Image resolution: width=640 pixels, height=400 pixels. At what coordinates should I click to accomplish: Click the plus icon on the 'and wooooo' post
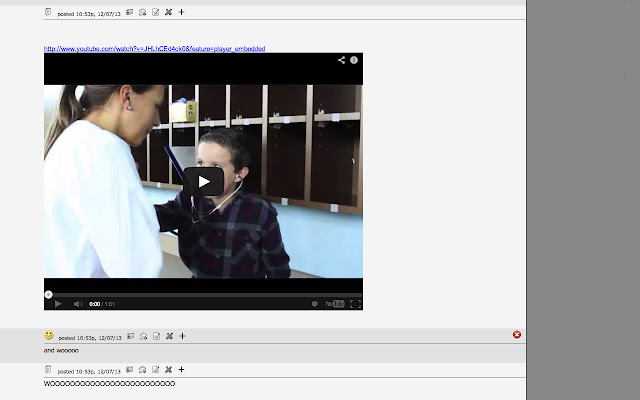(182, 336)
